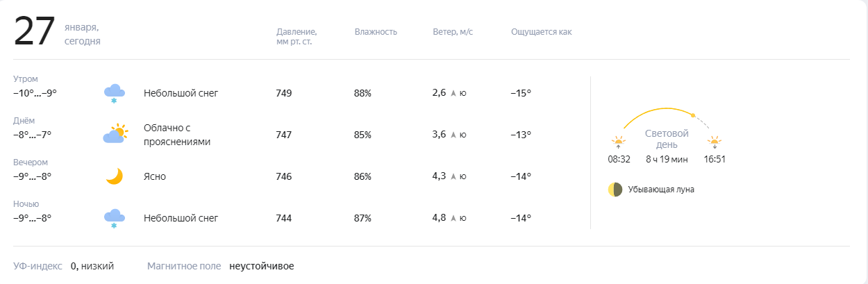Click the sun position dot on daylight arc
Image resolution: width=868 pixels, height=284 pixels.
tap(693, 115)
